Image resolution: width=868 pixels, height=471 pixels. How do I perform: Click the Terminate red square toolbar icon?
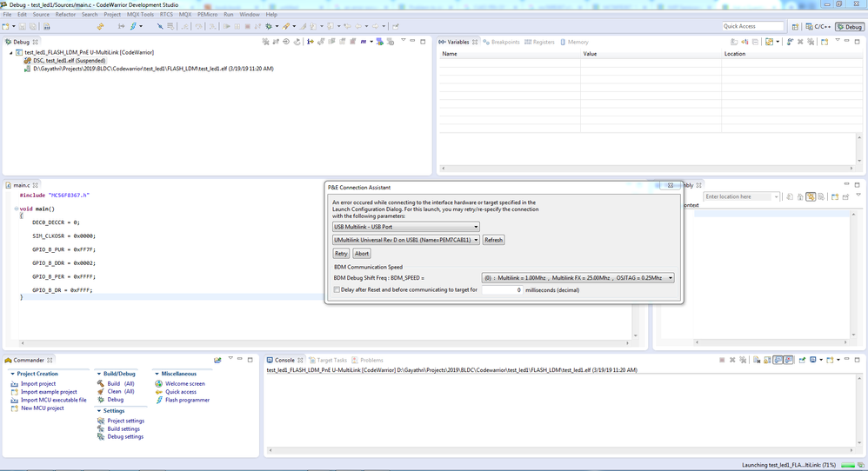pos(248,27)
